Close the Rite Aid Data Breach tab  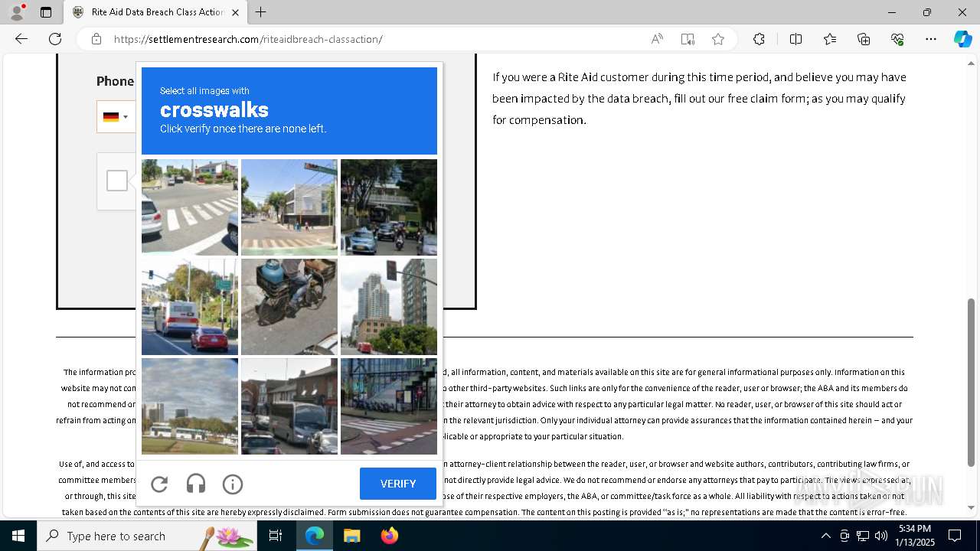pos(235,12)
